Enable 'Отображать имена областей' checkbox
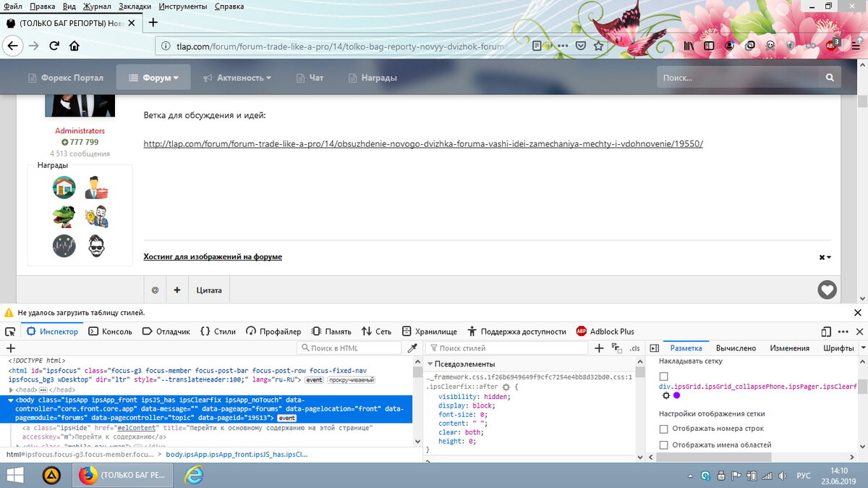Viewport: 868px width, 488px height. [x=663, y=445]
